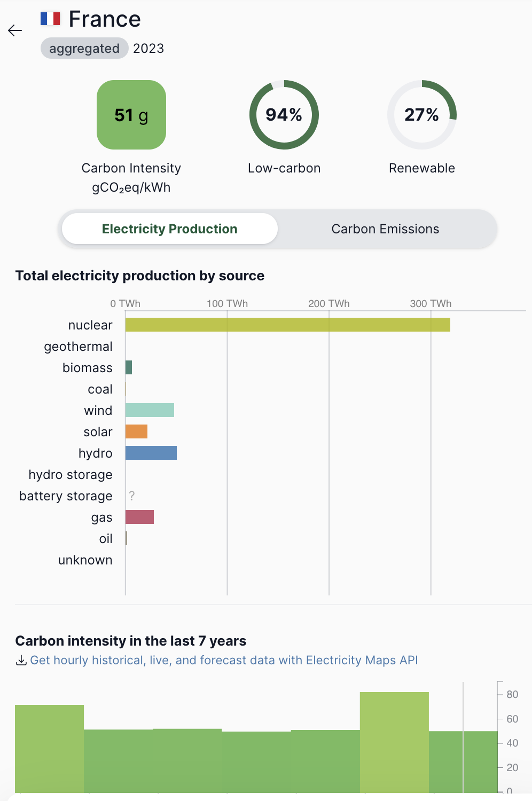Click the battery storage question mark

(x=132, y=496)
